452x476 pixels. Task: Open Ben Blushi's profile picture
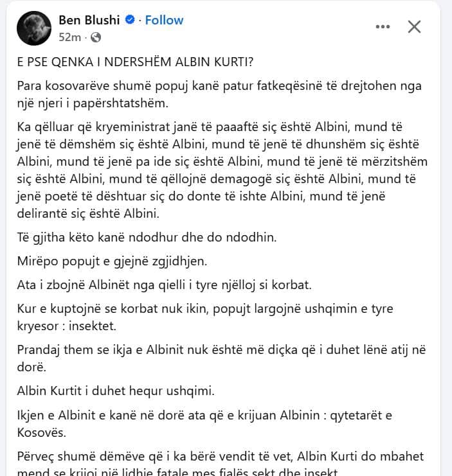click(x=34, y=28)
